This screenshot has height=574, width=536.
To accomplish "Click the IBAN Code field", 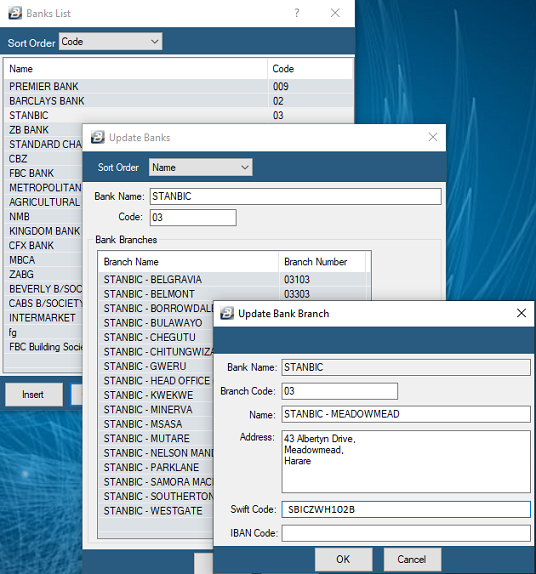I will point(406,533).
